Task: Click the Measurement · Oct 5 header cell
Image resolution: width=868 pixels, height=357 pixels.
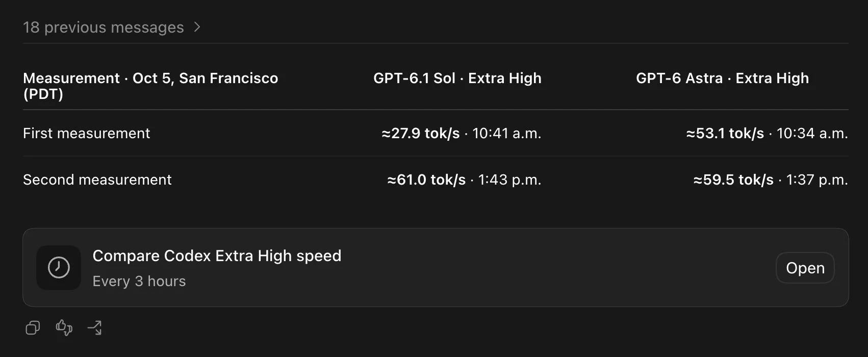Action: tap(150, 86)
